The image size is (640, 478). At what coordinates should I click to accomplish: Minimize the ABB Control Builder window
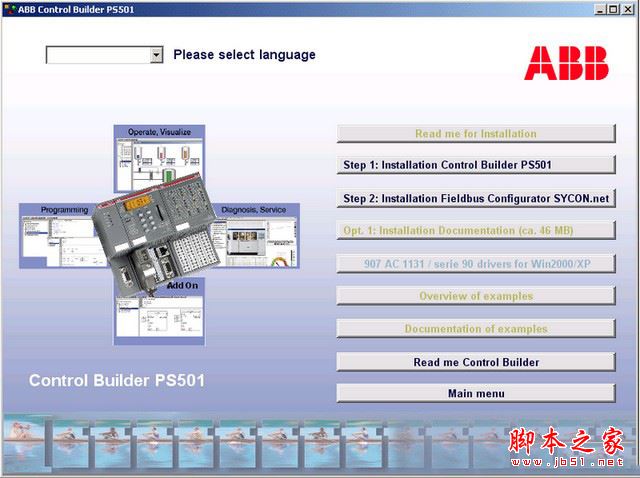coord(599,9)
